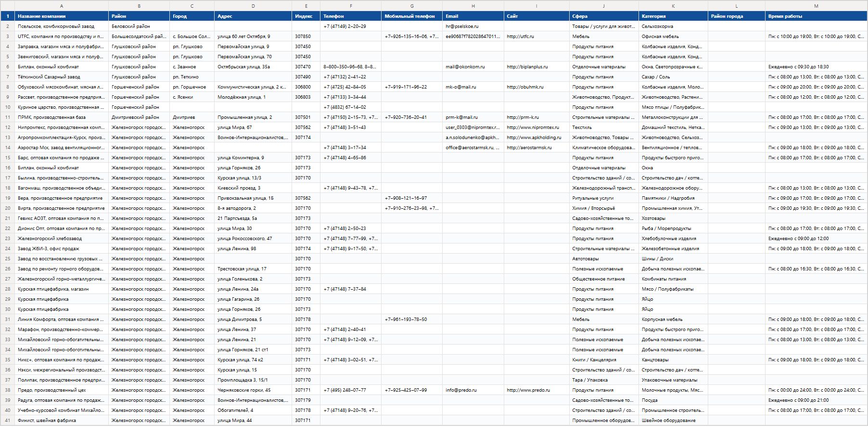Viewport: 868px width, 434px height.
Task: Select the sphere cell 'Тара / Упаковка'
Action: (x=604, y=380)
